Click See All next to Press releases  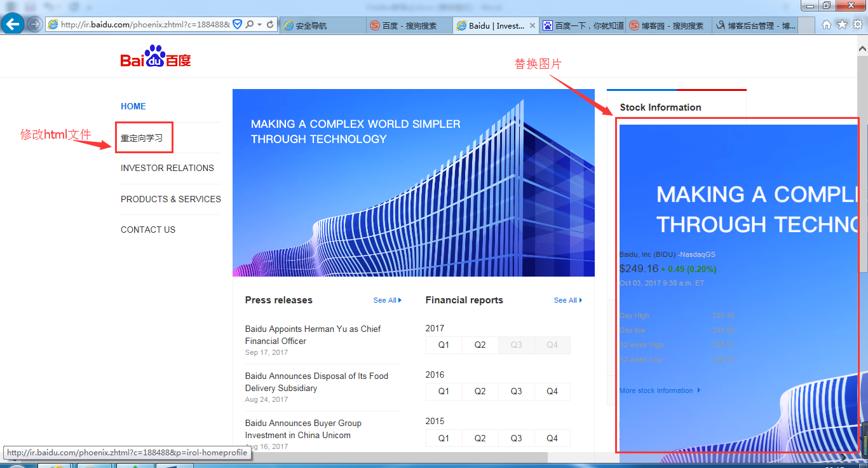coord(388,300)
